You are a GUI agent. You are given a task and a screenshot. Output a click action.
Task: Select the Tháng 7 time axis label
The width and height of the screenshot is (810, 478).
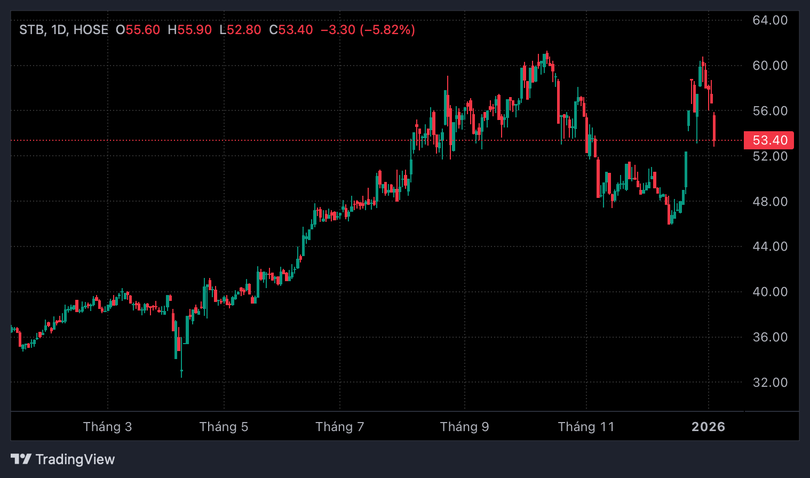coord(340,426)
